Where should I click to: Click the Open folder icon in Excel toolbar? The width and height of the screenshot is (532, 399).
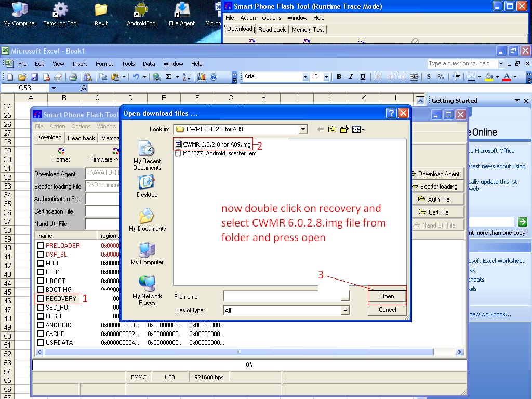tap(22, 77)
